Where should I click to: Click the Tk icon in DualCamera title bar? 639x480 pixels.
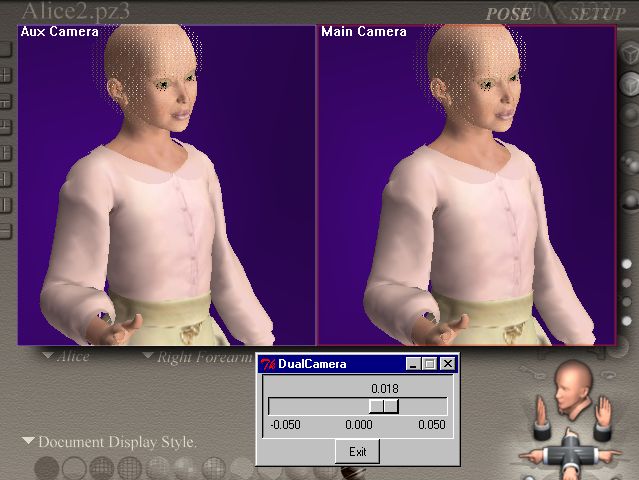[x=268, y=364]
